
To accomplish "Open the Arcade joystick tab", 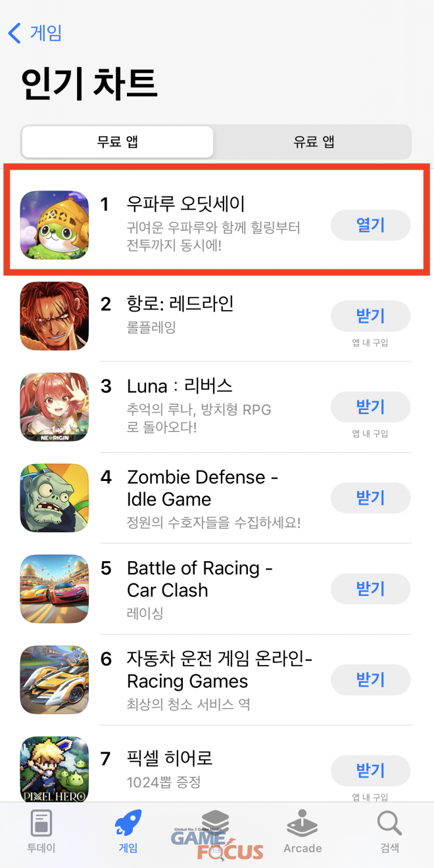I will pos(302,823).
